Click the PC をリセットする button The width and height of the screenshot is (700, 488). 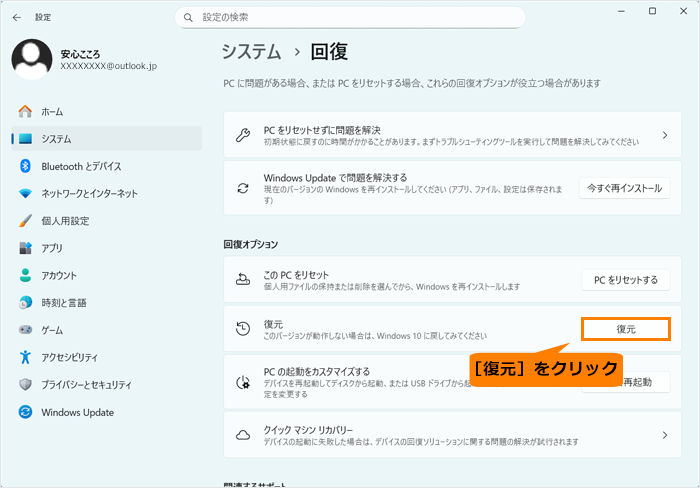coord(626,280)
